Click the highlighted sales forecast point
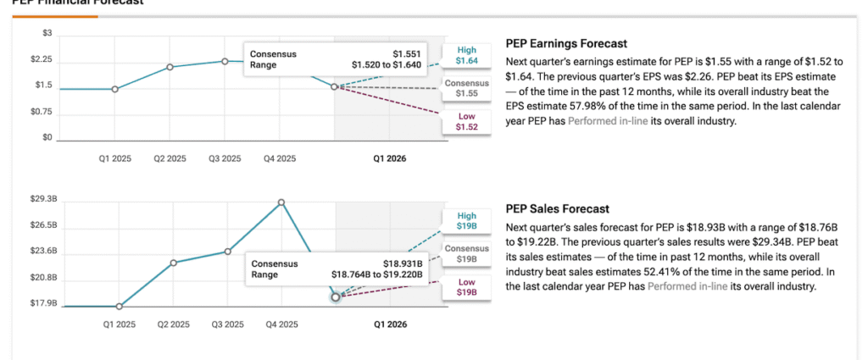 (336, 296)
